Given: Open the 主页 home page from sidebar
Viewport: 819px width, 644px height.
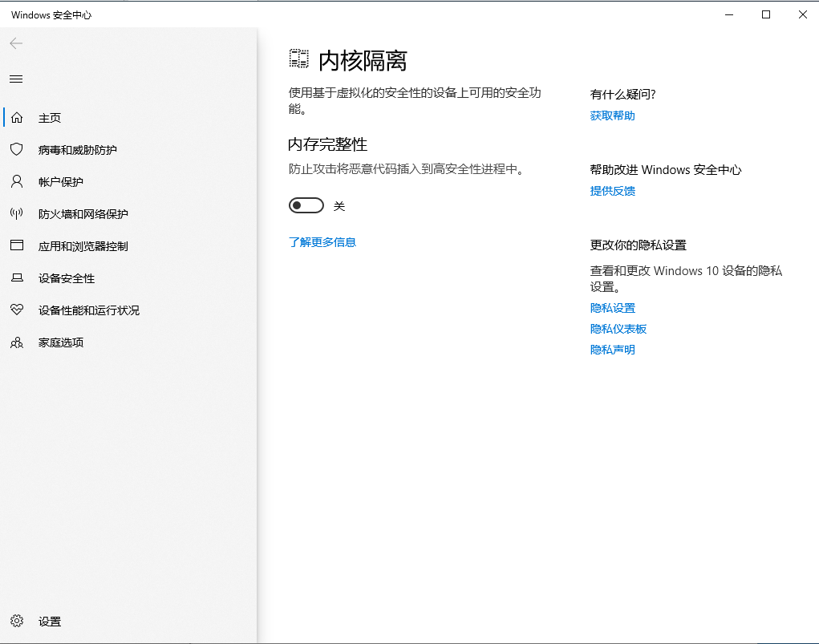Looking at the screenshot, I should (x=50, y=117).
